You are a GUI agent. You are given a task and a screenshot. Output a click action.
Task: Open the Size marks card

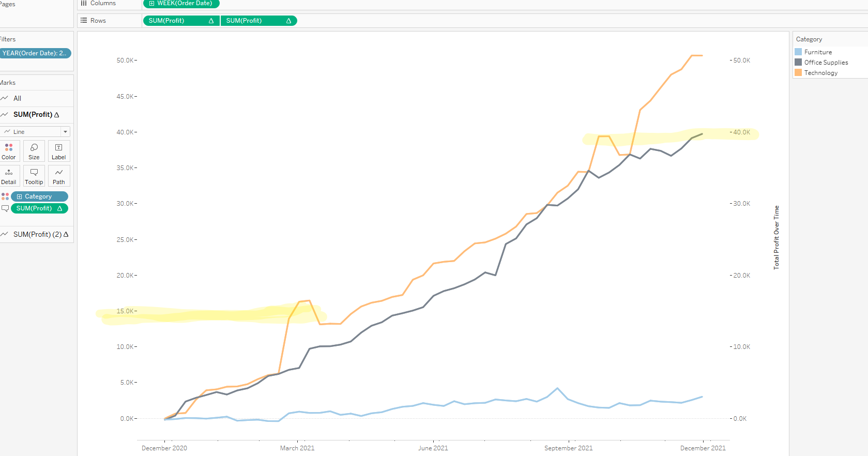pyautogui.click(x=34, y=151)
